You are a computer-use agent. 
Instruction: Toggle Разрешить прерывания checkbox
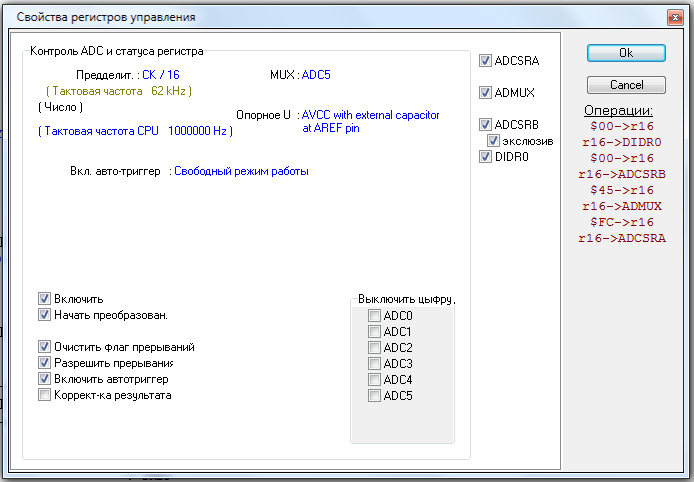(44, 363)
